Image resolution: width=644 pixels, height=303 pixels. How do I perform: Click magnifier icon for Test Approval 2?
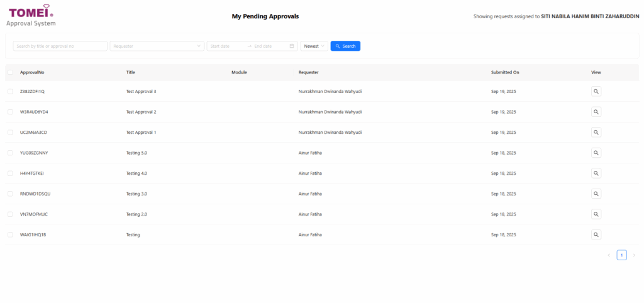pyautogui.click(x=596, y=112)
